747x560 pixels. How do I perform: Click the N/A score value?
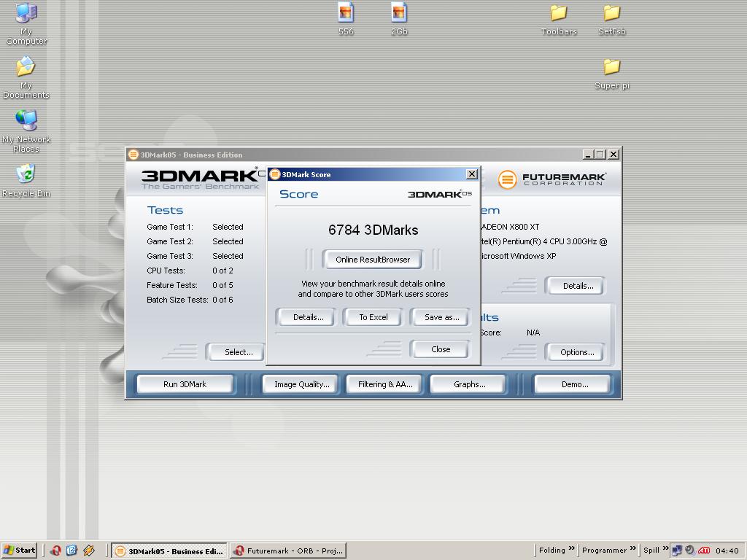533,332
